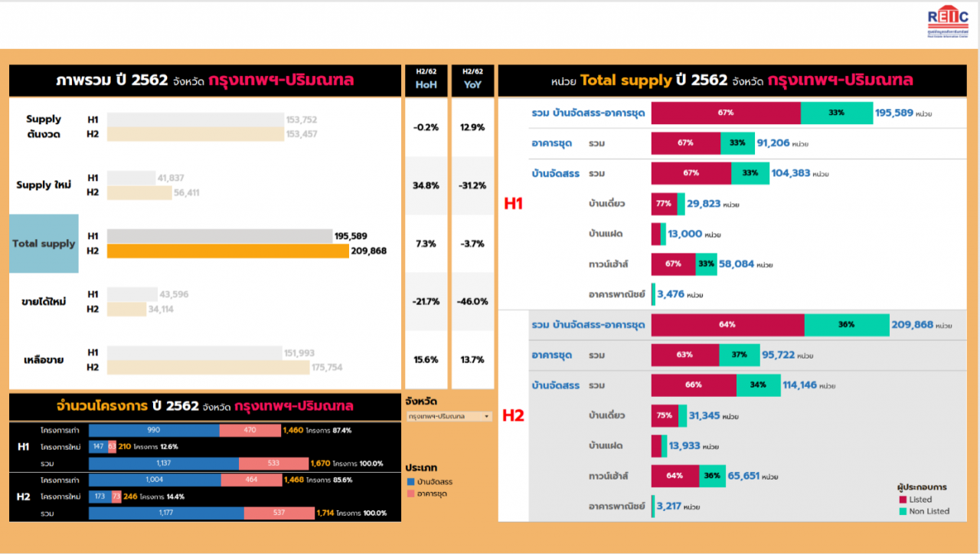Viewport: 980px width, 554px height.
Task: Click the red Listed legend swatch
Action: (x=903, y=500)
